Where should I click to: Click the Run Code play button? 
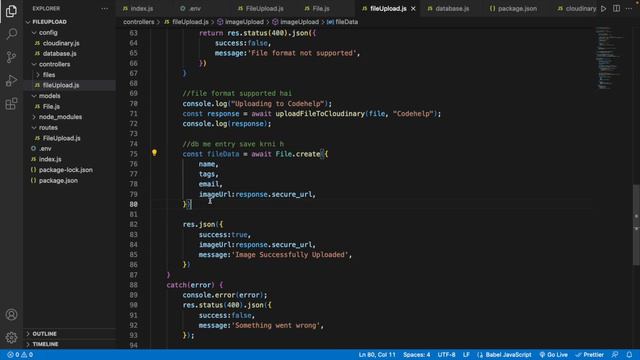click(603, 9)
